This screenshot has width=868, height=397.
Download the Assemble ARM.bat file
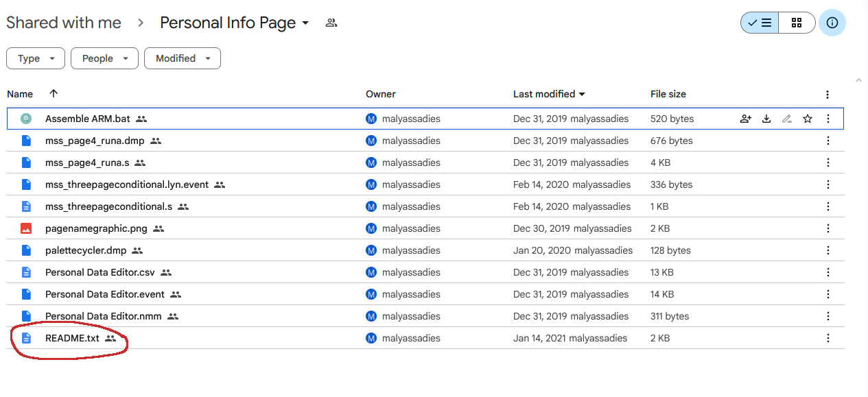(766, 119)
